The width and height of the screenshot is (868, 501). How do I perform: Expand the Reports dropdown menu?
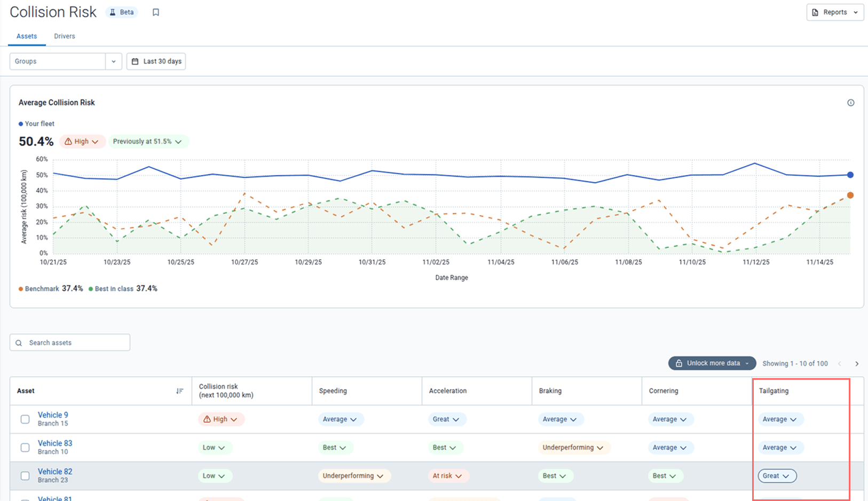click(834, 12)
